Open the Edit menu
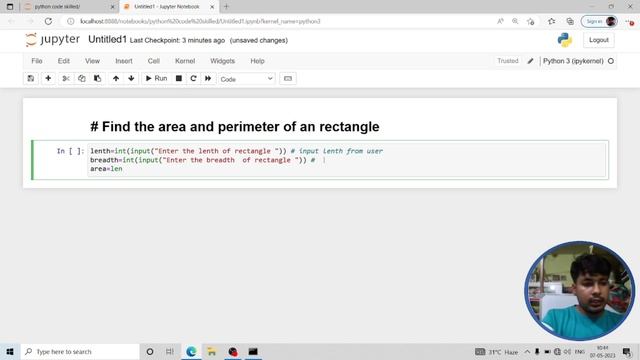This screenshot has width=640, height=360. 64,61
